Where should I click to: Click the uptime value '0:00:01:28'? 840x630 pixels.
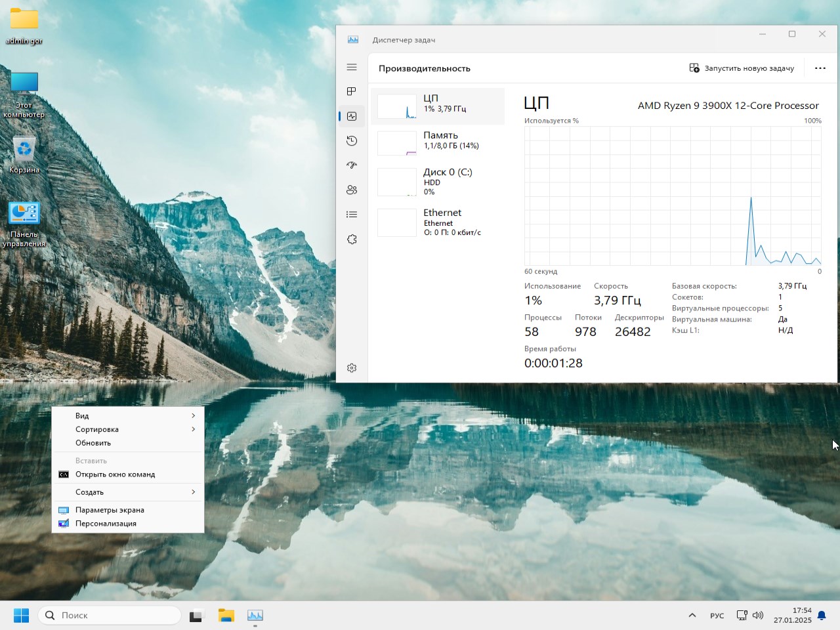click(x=553, y=363)
